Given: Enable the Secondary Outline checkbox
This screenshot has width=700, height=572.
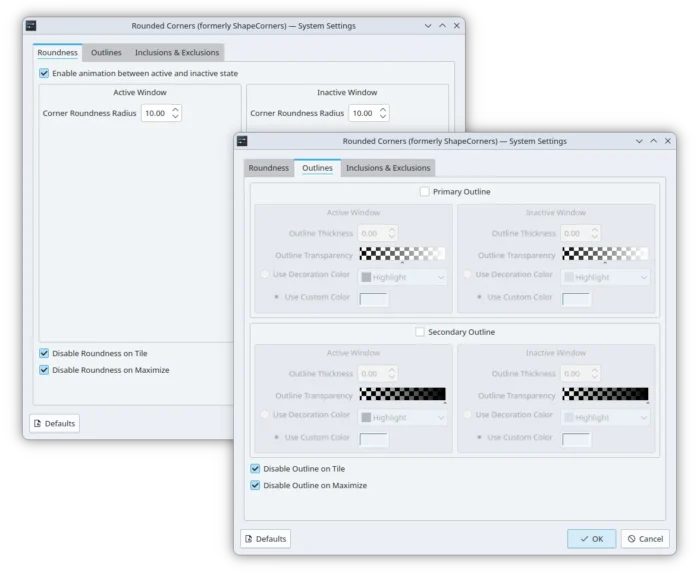Looking at the screenshot, I should click(420, 332).
